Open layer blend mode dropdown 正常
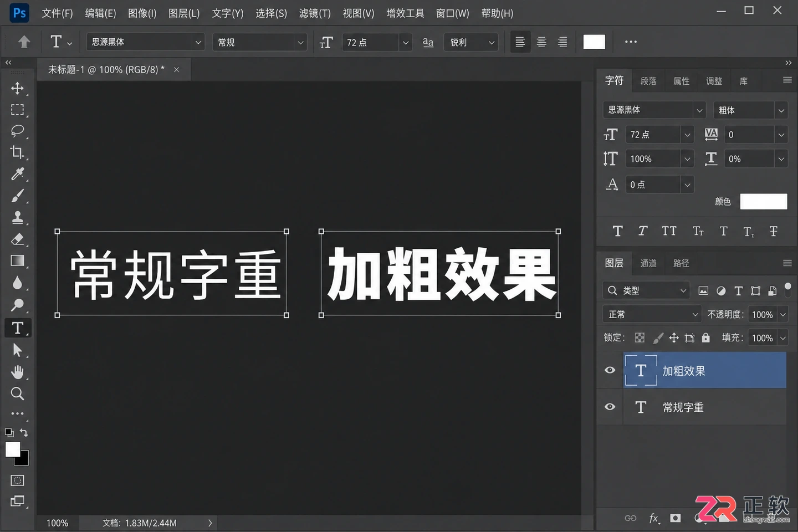Image resolution: width=798 pixels, height=532 pixels. pyautogui.click(x=652, y=314)
